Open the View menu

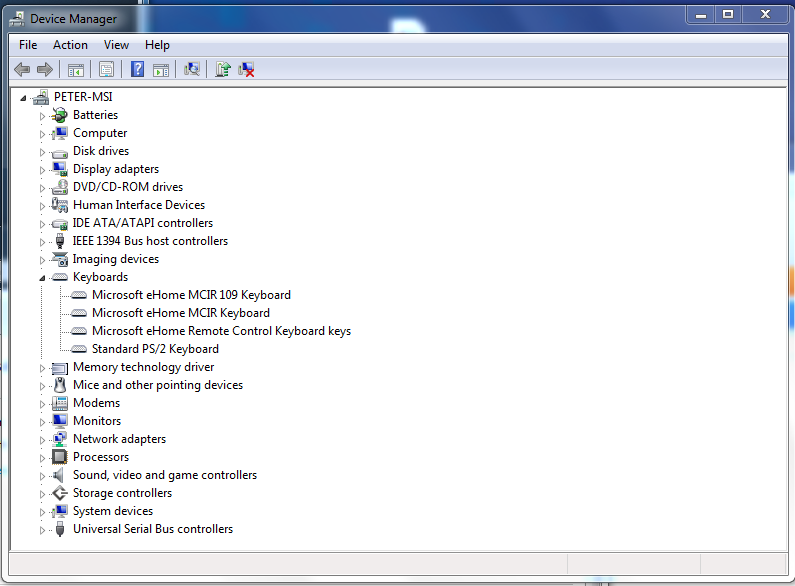click(116, 45)
